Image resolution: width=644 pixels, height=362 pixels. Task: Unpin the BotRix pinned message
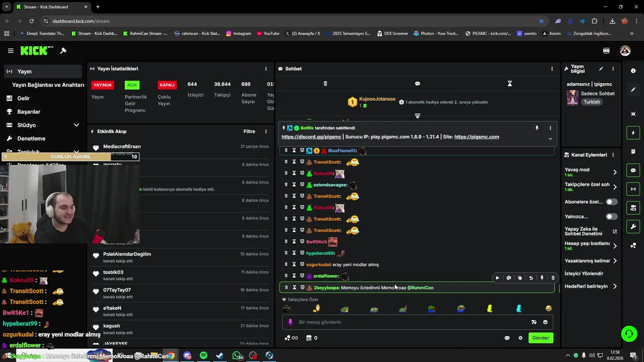point(537,128)
